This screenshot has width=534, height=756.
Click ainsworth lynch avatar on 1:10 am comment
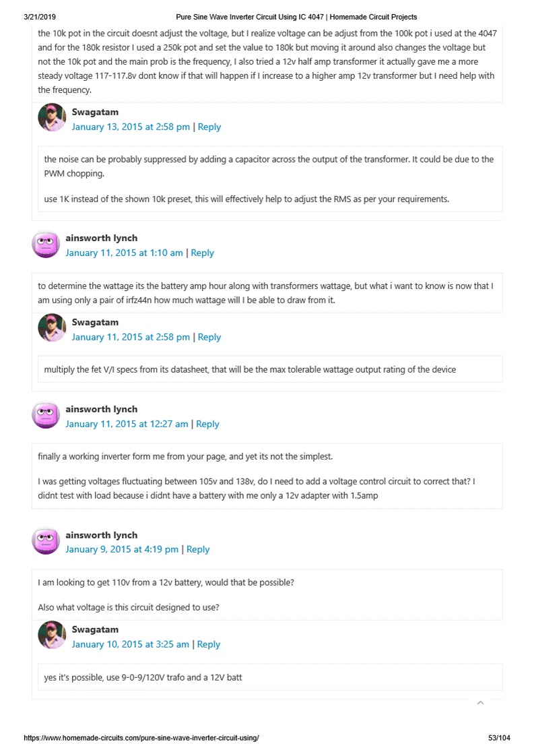pyautogui.click(x=46, y=244)
